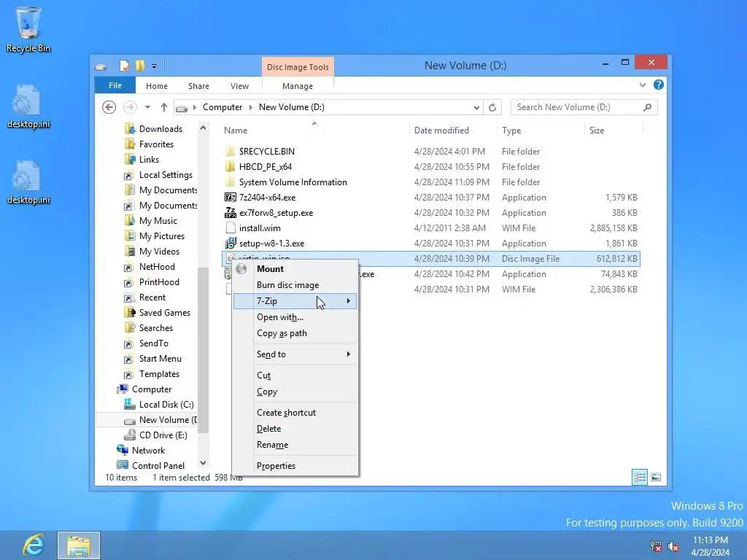Click navigation pane scrollbar up arrow
Screen dimensions: 747x560
(x=203, y=128)
